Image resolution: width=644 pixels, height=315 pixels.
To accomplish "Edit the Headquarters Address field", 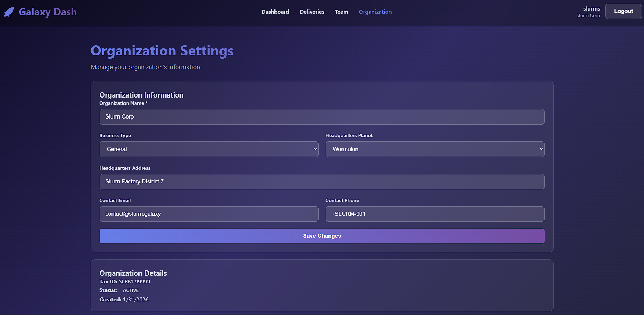I will click(322, 182).
